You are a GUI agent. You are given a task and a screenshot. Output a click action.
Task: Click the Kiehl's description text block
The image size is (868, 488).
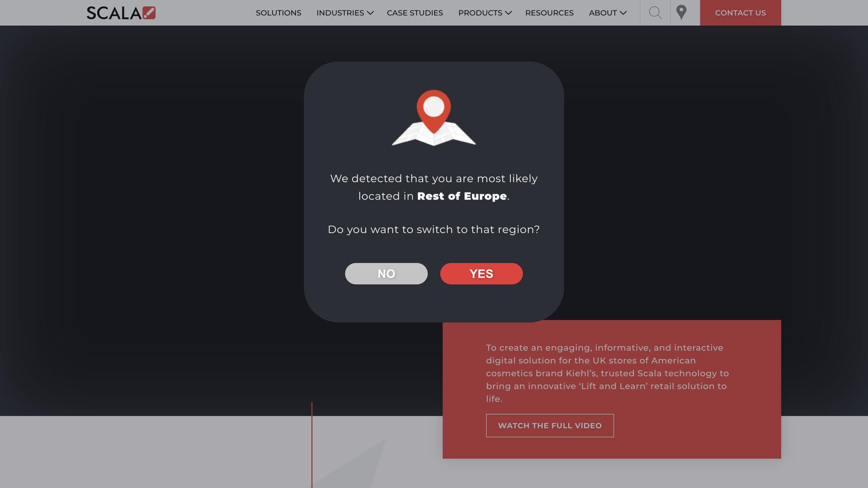point(607,373)
